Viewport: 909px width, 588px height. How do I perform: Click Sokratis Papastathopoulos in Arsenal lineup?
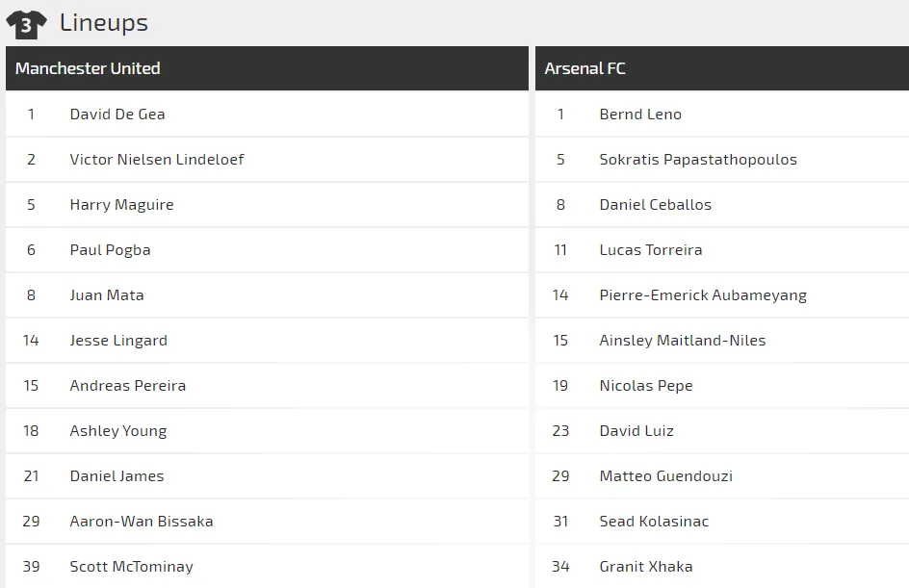coord(698,159)
